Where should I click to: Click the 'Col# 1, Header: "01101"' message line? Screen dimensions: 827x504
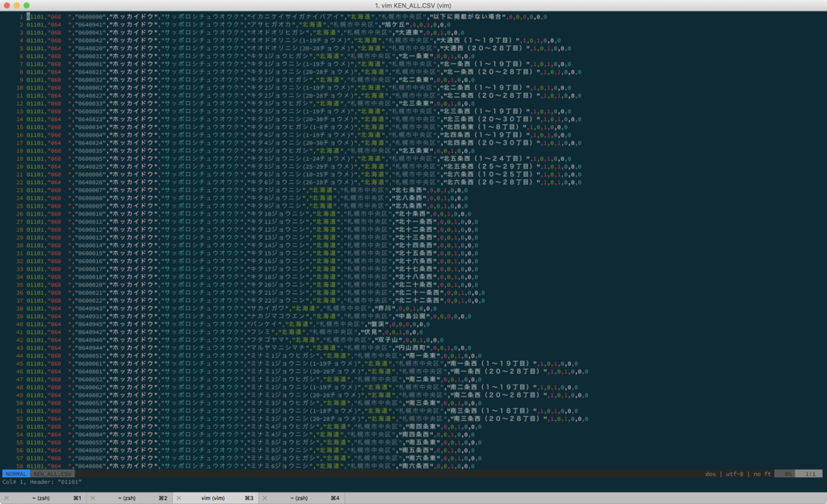(x=42, y=482)
